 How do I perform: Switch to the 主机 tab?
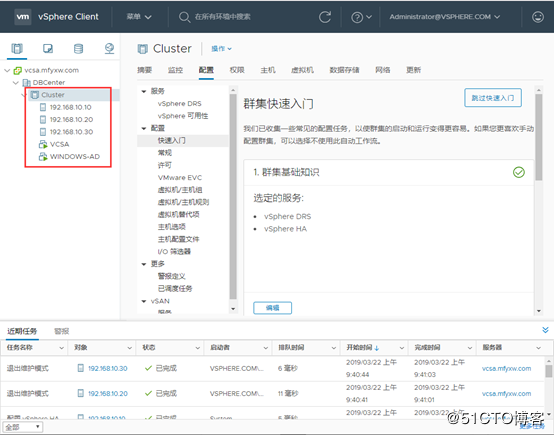click(x=268, y=70)
